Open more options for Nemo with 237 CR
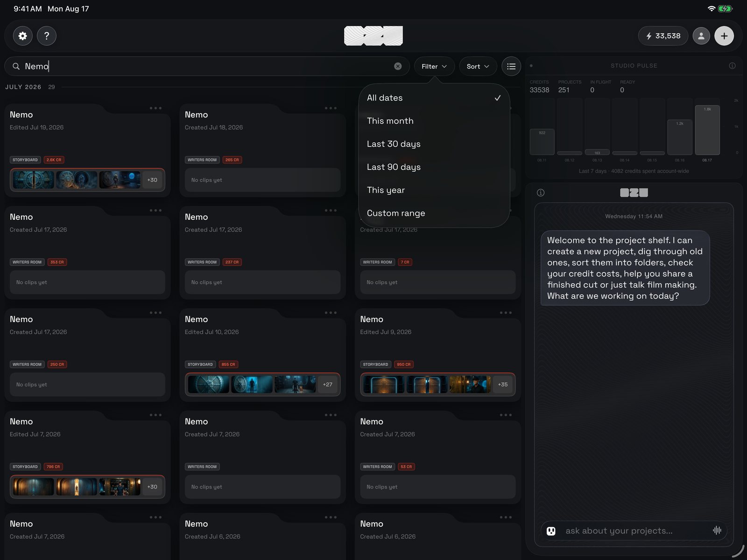 click(331, 210)
